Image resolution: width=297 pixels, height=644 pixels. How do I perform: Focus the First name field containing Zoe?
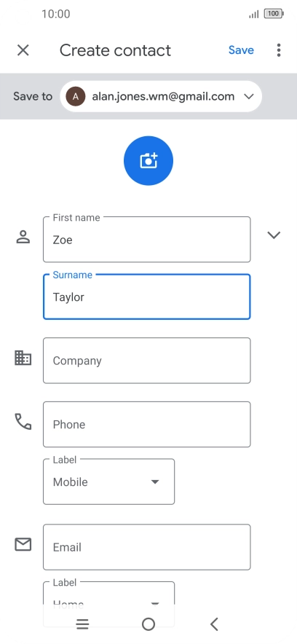tap(147, 240)
